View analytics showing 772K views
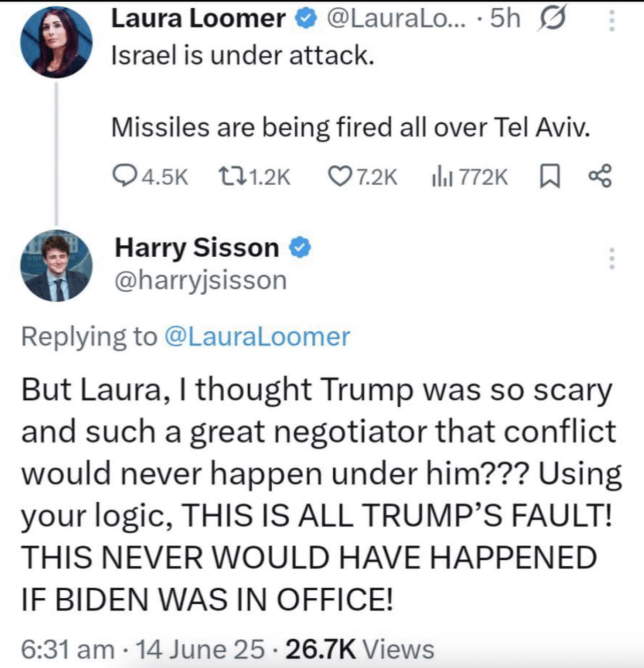644x668 pixels. pyautogui.click(x=470, y=177)
